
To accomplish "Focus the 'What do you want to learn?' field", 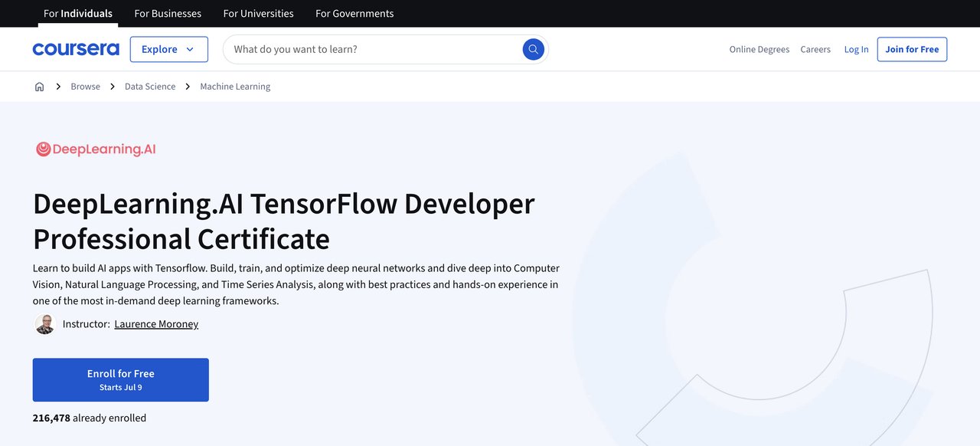I will pyautogui.click(x=375, y=49).
